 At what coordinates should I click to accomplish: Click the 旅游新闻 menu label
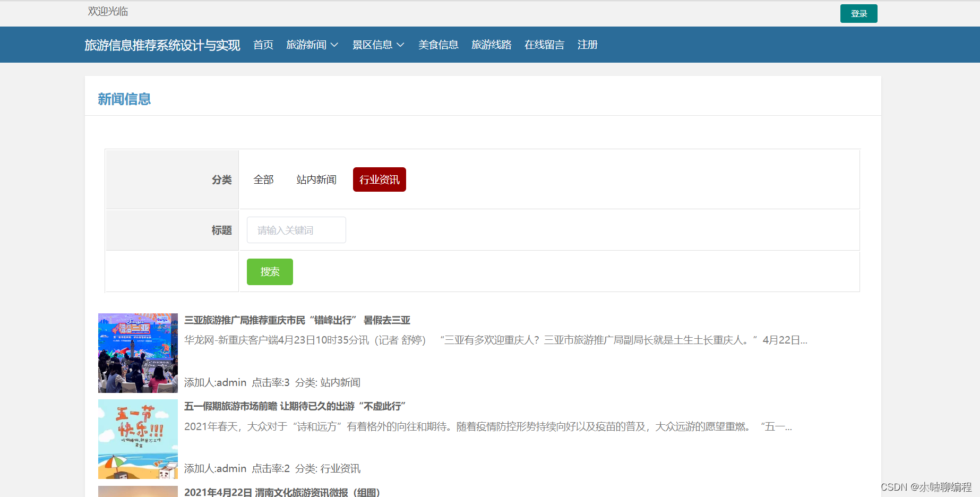(306, 45)
